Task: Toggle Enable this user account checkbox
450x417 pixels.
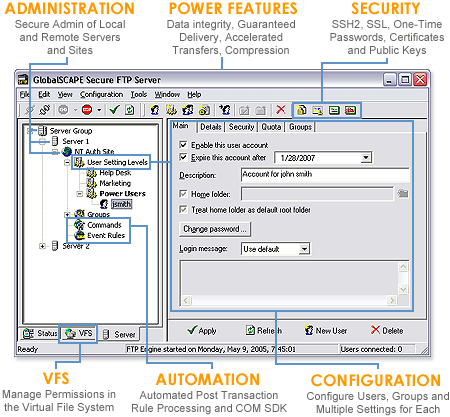Action: (x=183, y=145)
